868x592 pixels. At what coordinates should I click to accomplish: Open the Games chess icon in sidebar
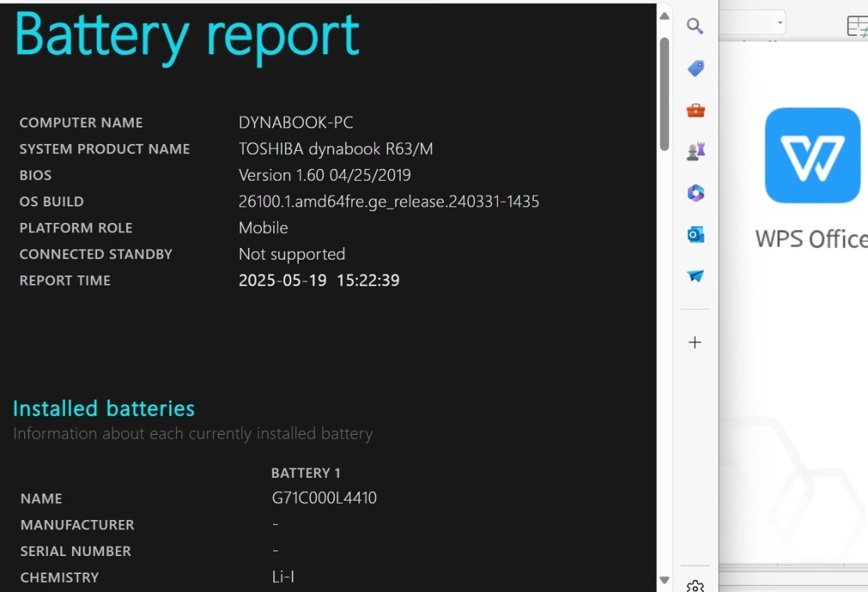(x=695, y=152)
